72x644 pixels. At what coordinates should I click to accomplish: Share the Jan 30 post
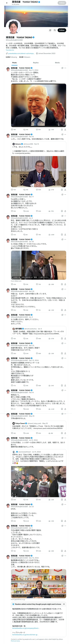[x=65, y=284]
